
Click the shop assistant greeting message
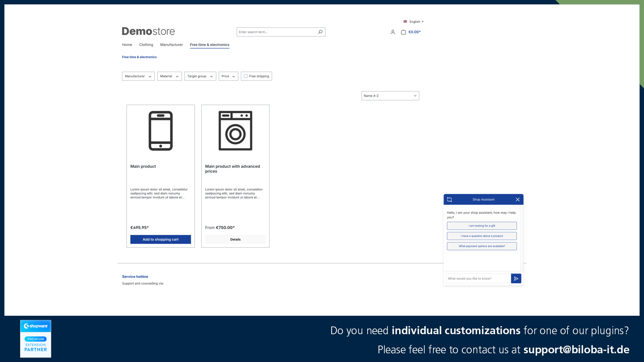pyautogui.click(x=481, y=215)
